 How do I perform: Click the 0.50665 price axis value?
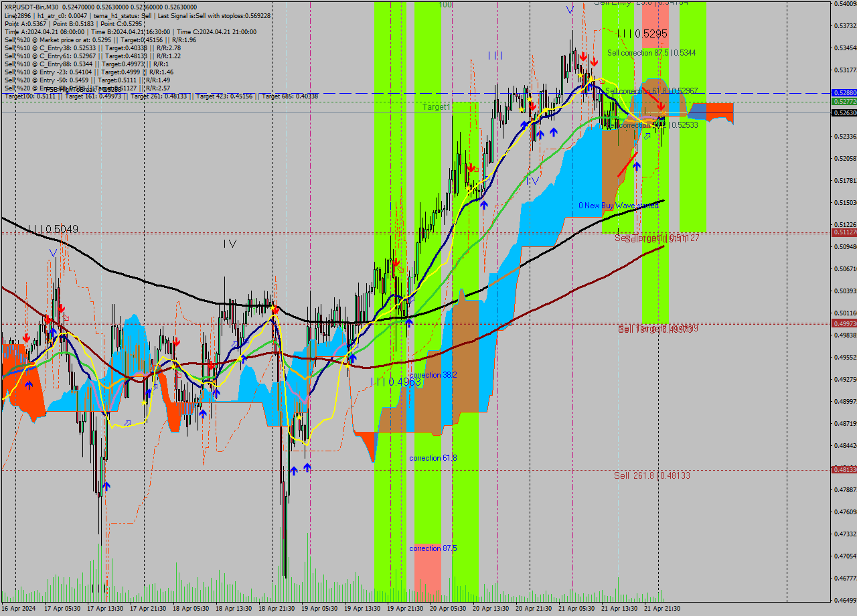[x=844, y=268]
